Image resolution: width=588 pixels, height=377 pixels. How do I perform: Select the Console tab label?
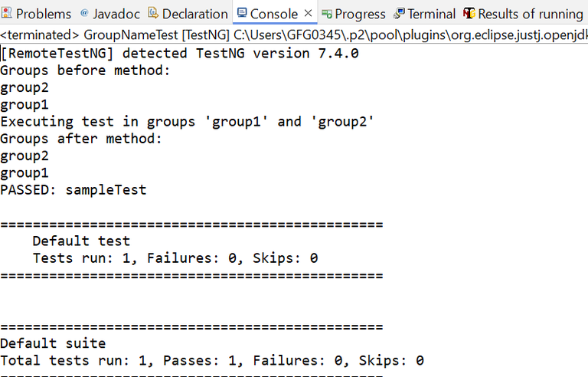coord(274,14)
